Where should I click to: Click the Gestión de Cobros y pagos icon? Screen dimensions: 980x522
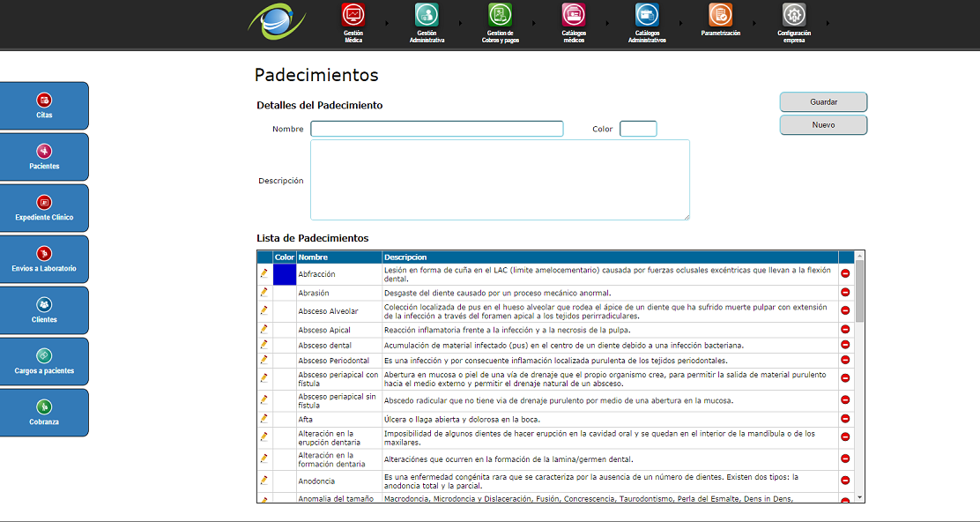coord(500,15)
